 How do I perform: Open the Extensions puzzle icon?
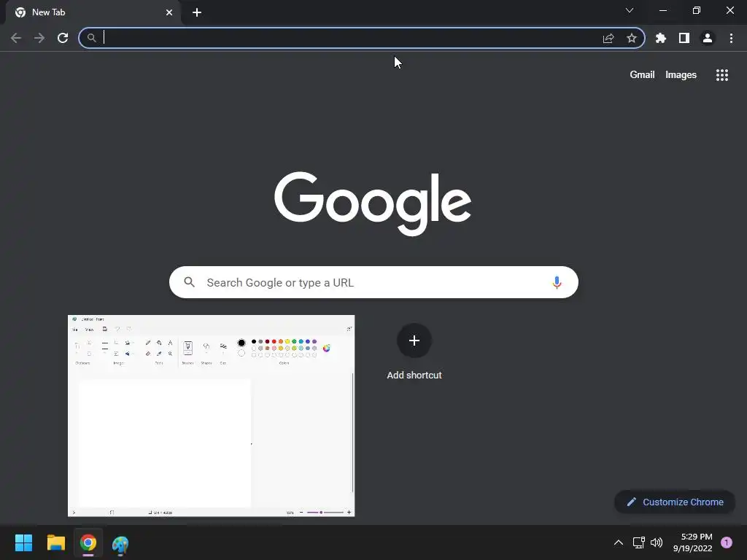tap(661, 38)
